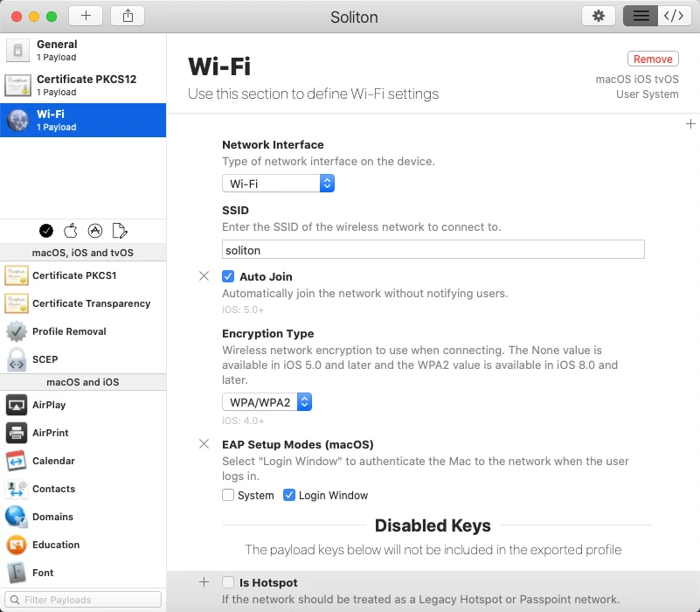
Task: Switch to source code view
Action: click(x=674, y=16)
